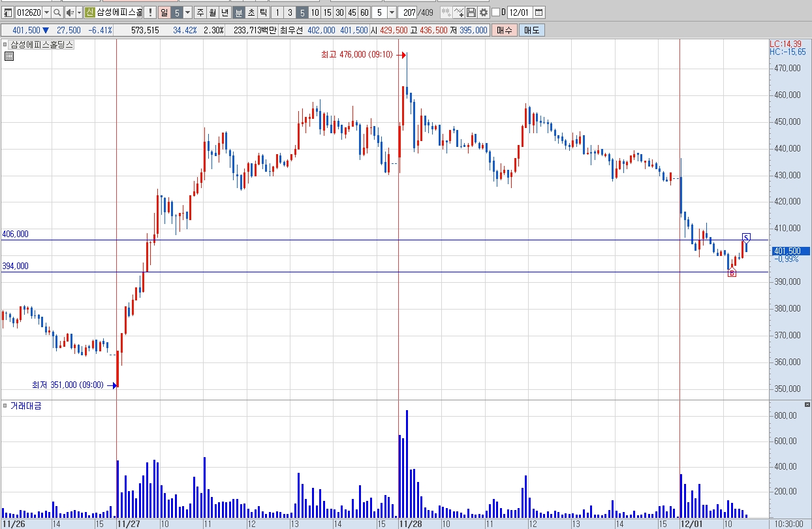Click the save chart floppy disk icon
812x529 pixels.
471,12
